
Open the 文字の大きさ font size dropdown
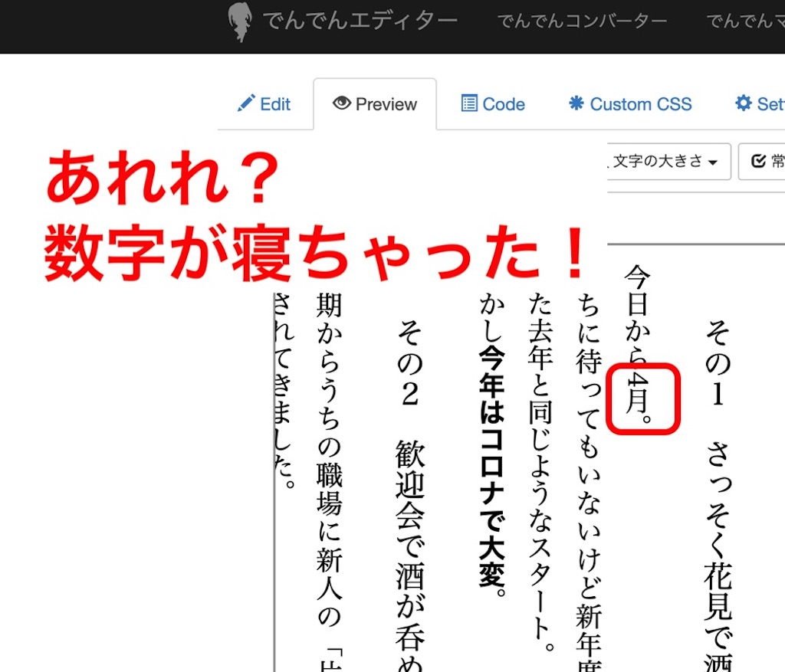pos(665,161)
